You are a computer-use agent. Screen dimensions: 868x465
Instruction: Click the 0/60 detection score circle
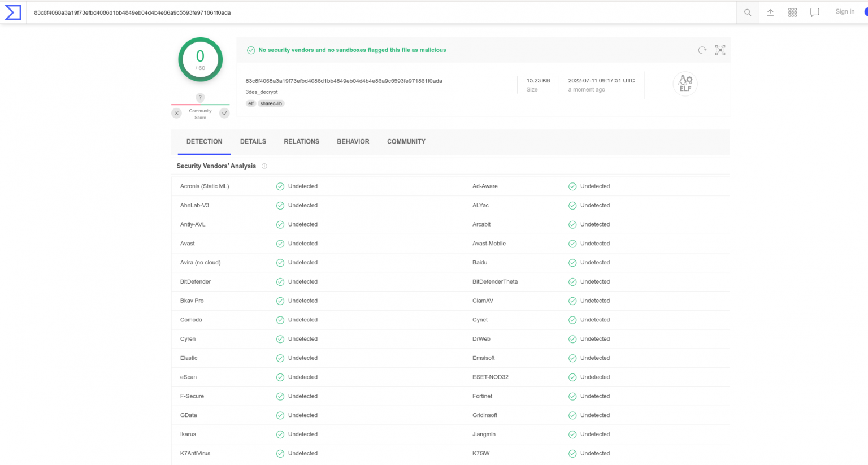(x=201, y=59)
